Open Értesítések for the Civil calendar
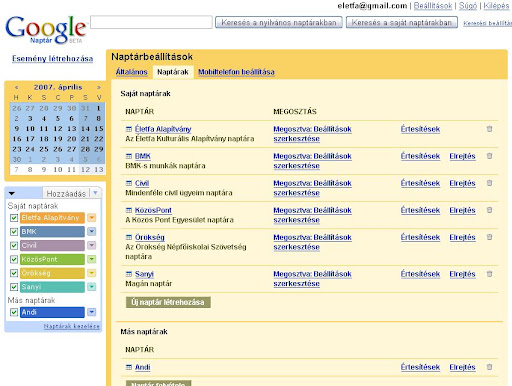512x386 pixels. (420, 183)
